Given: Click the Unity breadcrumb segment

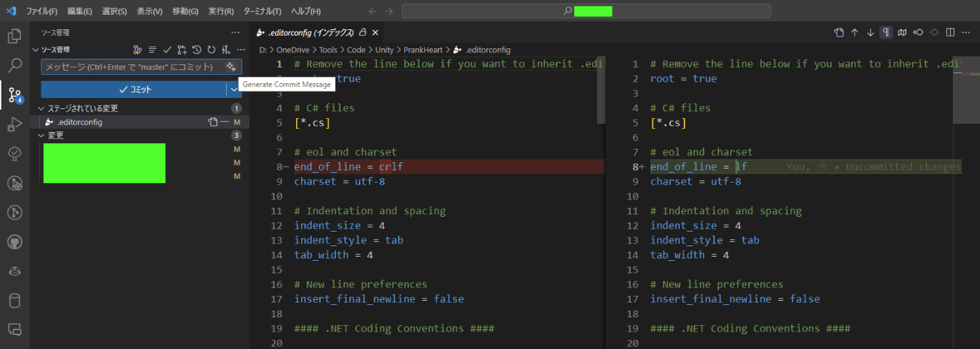Looking at the screenshot, I should [x=384, y=50].
